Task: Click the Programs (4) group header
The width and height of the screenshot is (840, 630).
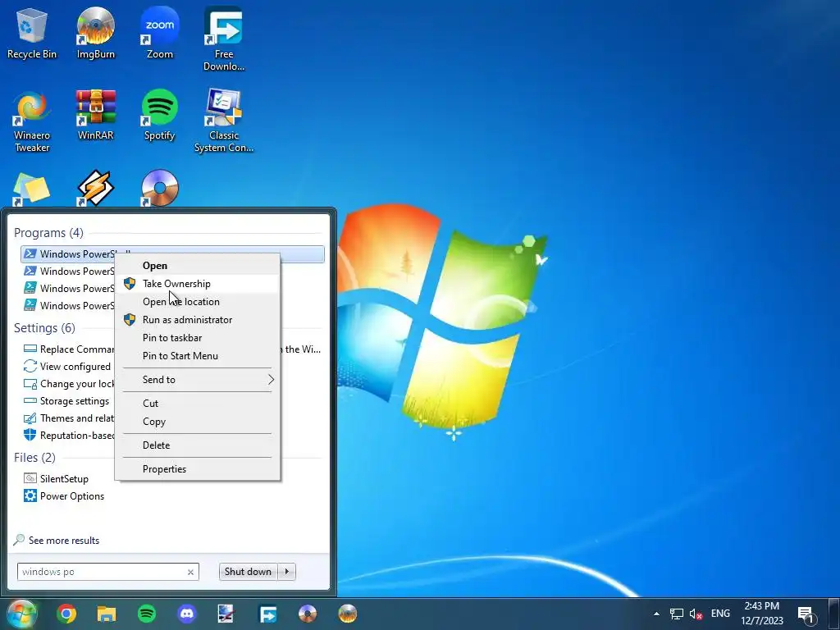Action: coord(48,233)
